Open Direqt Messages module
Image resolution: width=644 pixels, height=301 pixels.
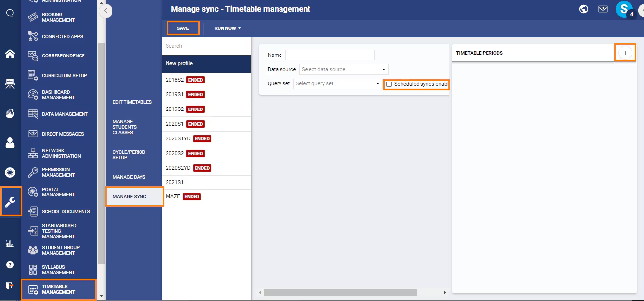click(x=58, y=134)
